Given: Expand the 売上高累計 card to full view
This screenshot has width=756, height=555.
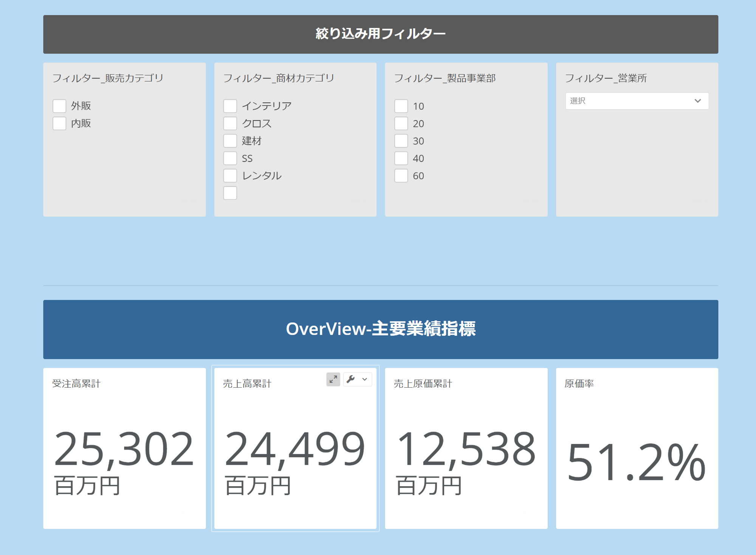Looking at the screenshot, I should click(x=333, y=379).
